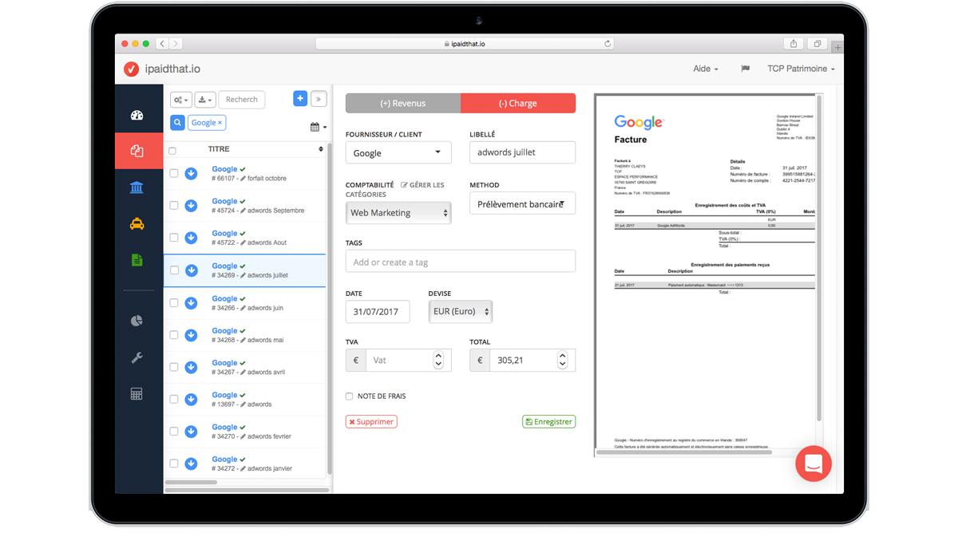The height and width of the screenshot is (560, 958).
Task: Download the 'adwords Aout' invoice
Action: click(x=191, y=238)
